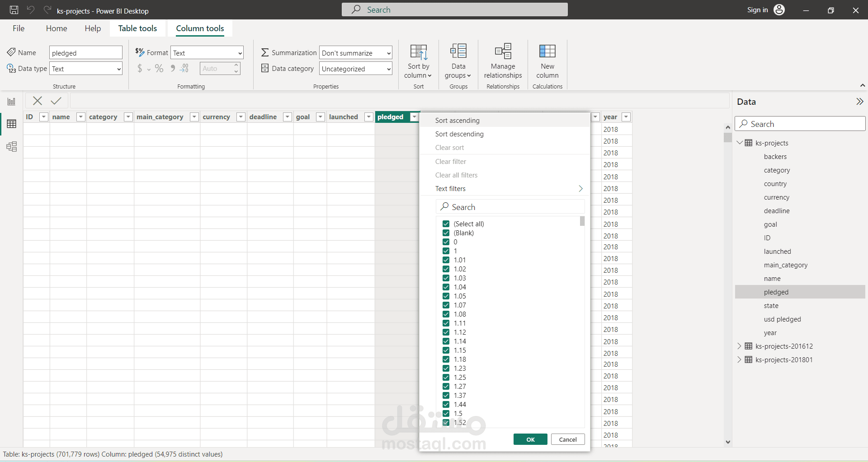Screen dimensions: 868x462
Task: Click decimal places format icon
Action: (x=184, y=68)
